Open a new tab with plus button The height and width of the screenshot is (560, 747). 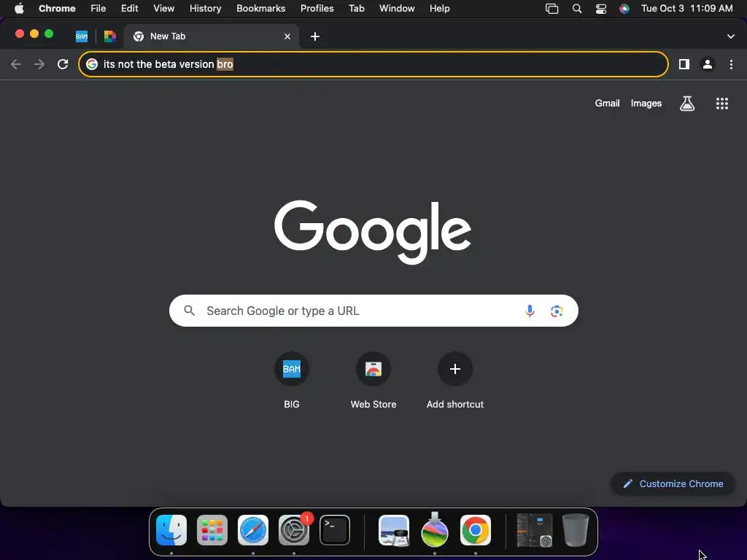[315, 36]
